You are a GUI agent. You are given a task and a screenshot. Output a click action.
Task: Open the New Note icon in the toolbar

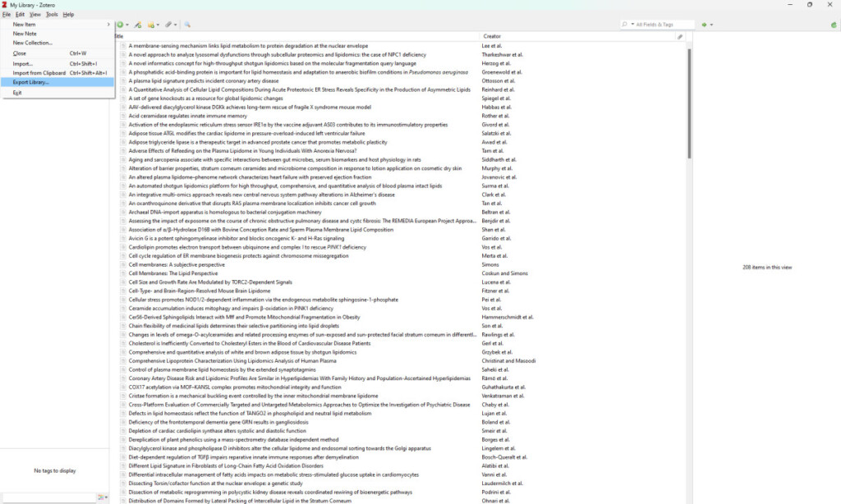pos(152,25)
